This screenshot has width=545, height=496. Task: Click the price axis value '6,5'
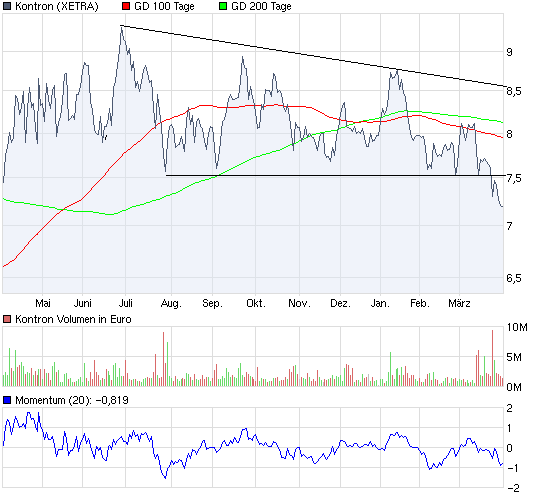(514, 278)
